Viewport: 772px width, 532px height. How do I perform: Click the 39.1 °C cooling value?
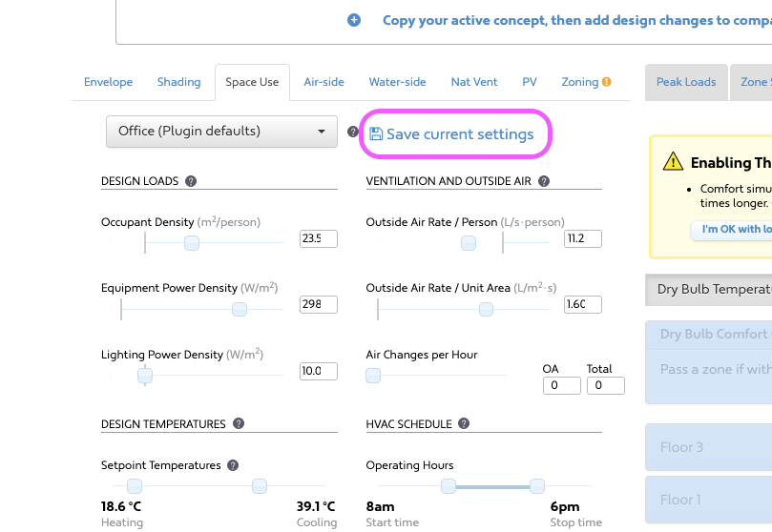tap(316, 506)
